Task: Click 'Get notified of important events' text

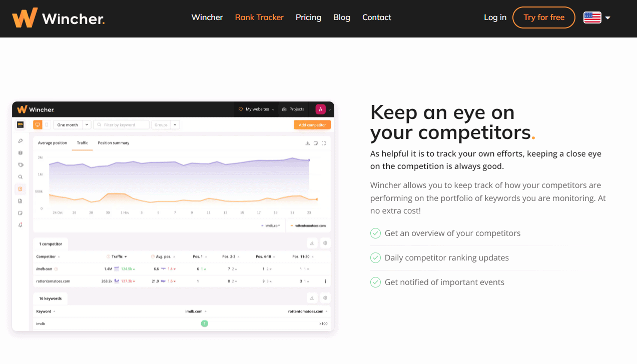Action: [x=444, y=282]
